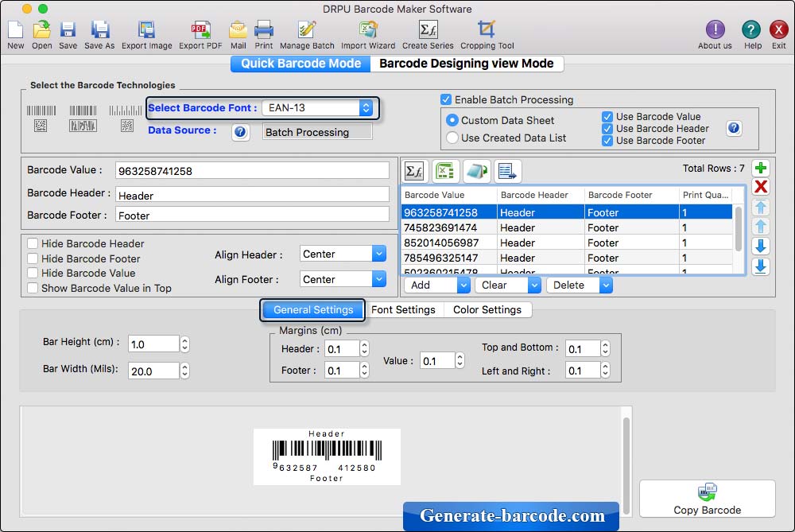Image resolution: width=795 pixels, height=532 pixels.
Task: Select the Use Created Data List option
Action: coord(452,138)
